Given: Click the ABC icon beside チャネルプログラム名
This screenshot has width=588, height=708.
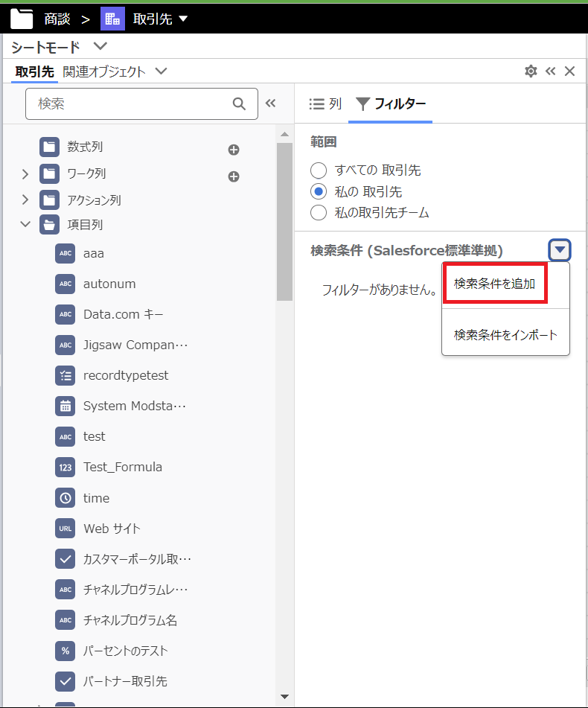Looking at the screenshot, I should pos(65,620).
